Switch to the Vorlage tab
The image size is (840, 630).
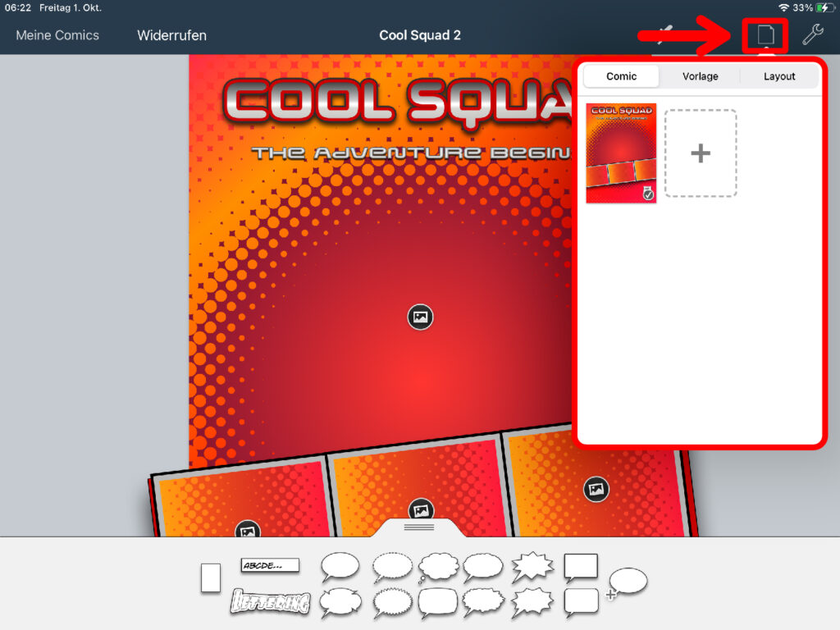[700, 76]
